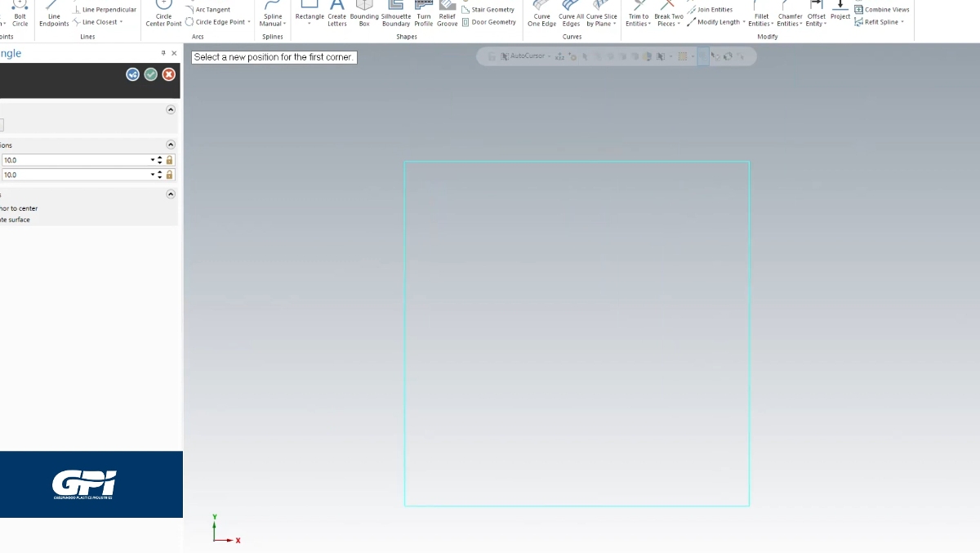Confirm the rectangle with the green OK button

point(150,74)
